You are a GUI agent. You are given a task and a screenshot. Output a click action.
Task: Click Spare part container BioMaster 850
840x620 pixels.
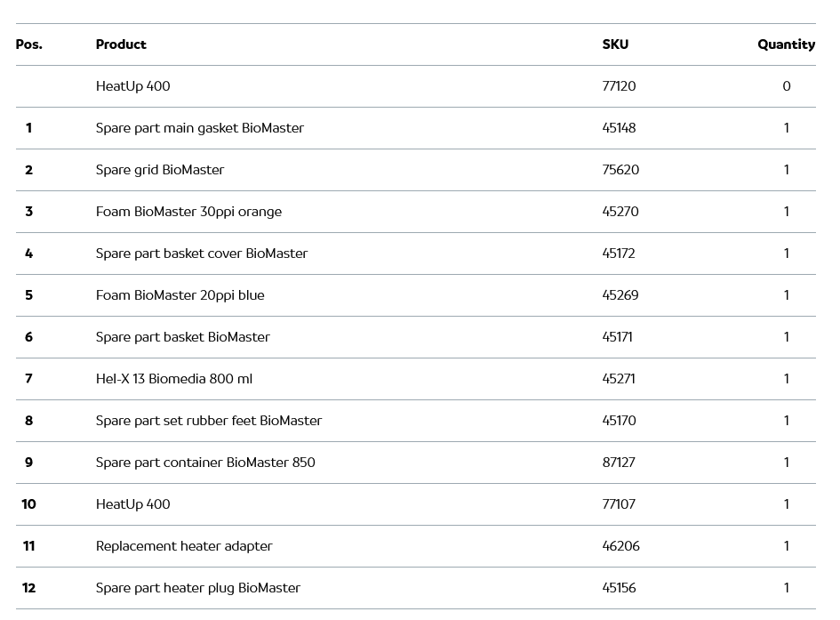[205, 463]
